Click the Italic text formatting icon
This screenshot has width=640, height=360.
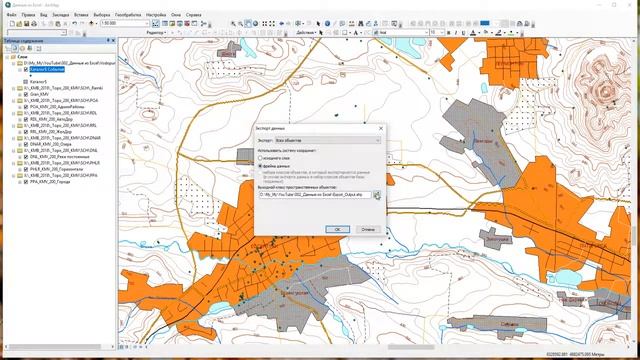[x=456, y=33]
